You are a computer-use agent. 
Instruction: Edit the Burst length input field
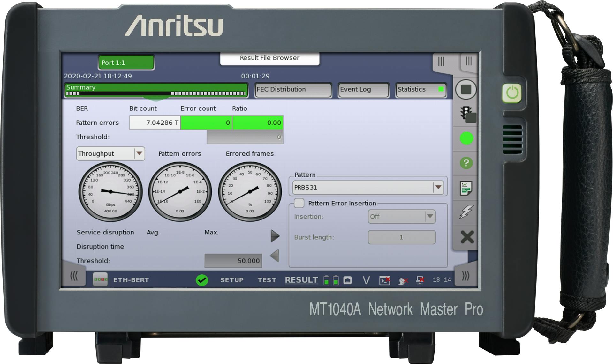click(x=401, y=237)
